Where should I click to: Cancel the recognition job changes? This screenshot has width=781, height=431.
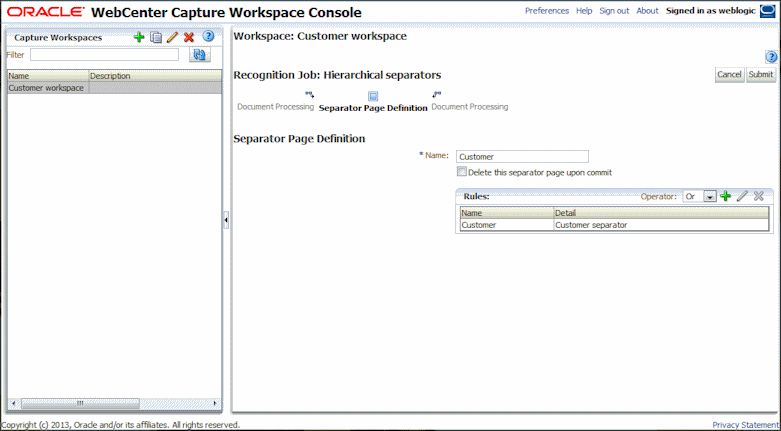tap(729, 74)
